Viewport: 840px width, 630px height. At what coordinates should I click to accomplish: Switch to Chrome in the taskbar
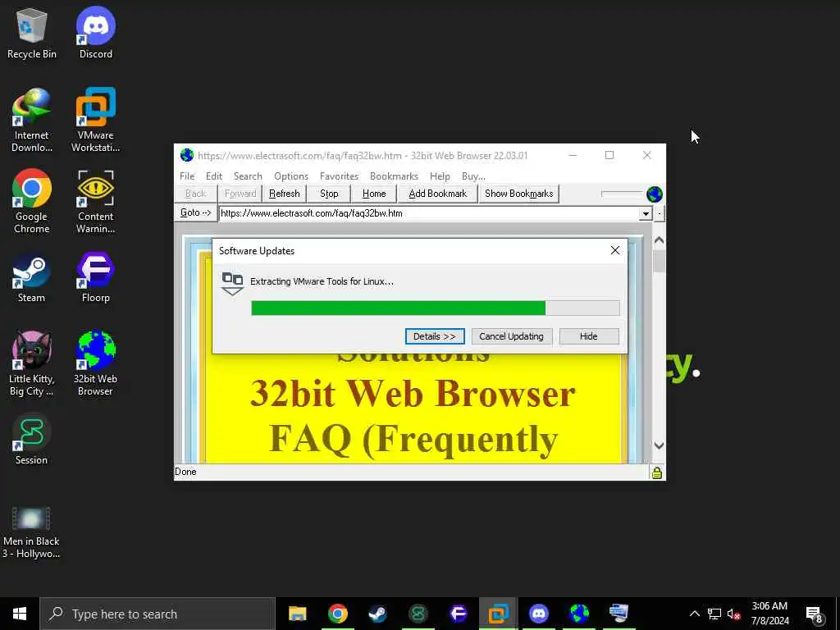[x=337, y=614]
